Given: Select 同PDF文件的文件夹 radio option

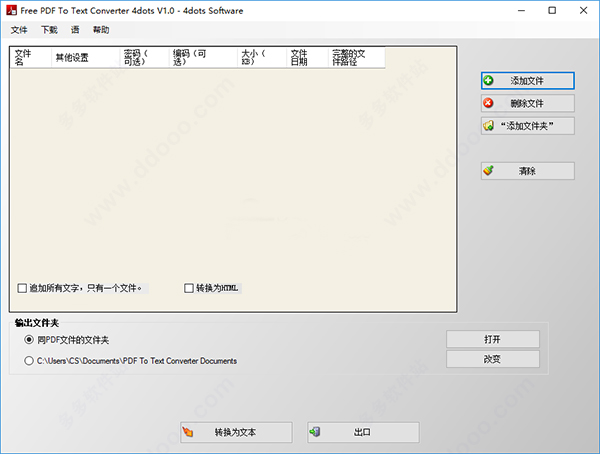Looking at the screenshot, I should click(29, 340).
